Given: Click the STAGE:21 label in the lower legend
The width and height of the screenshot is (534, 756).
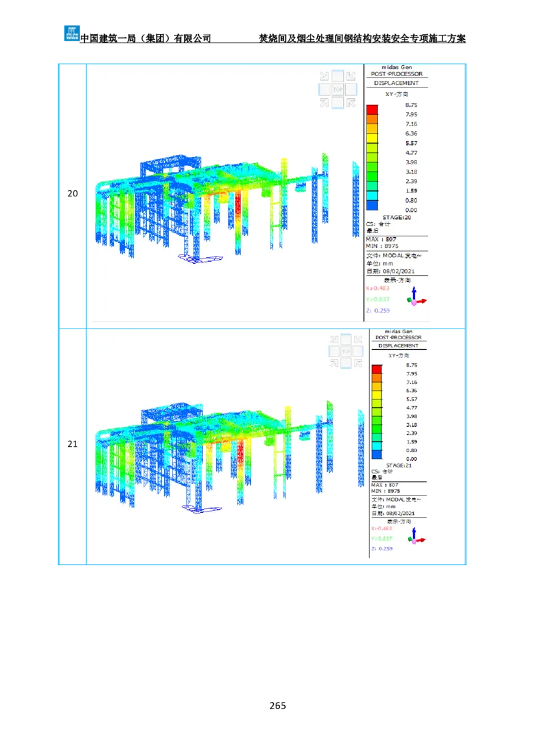Looking at the screenshot, I should pyautogui.click(x=398, y=465).
